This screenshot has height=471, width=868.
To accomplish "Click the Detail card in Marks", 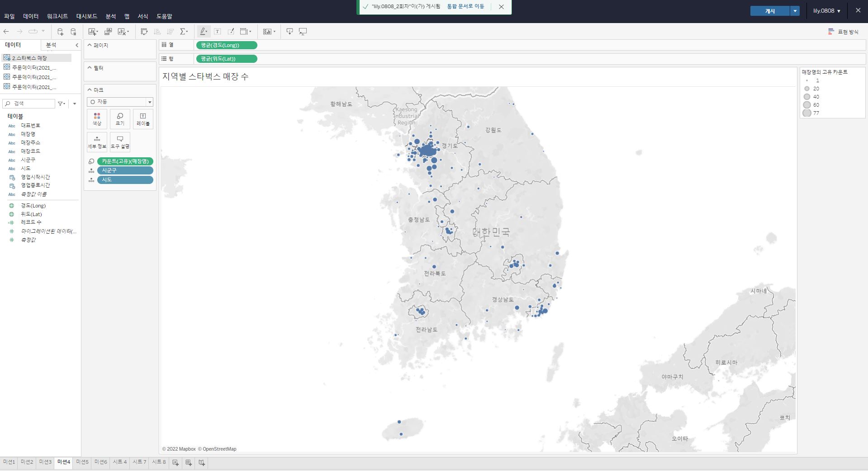I will click(x=97, y=142).
